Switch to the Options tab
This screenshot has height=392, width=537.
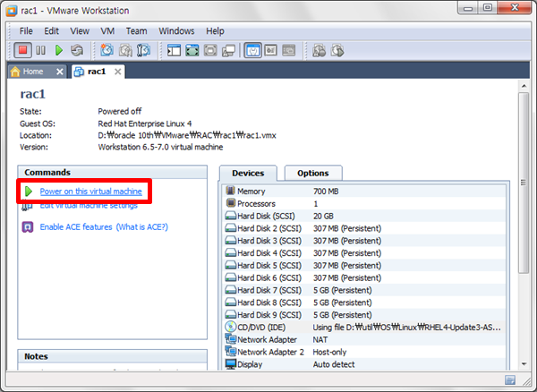coord(313,174)
